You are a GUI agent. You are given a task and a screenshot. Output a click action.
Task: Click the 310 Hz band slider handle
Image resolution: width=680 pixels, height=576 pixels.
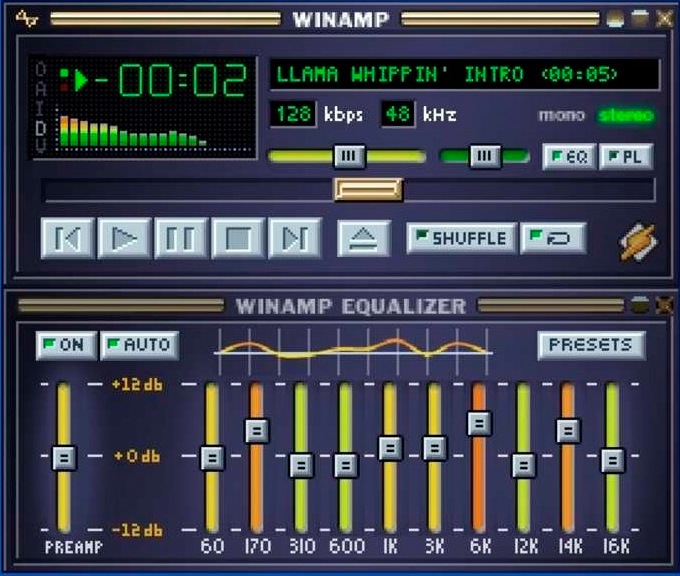[301, 465]
